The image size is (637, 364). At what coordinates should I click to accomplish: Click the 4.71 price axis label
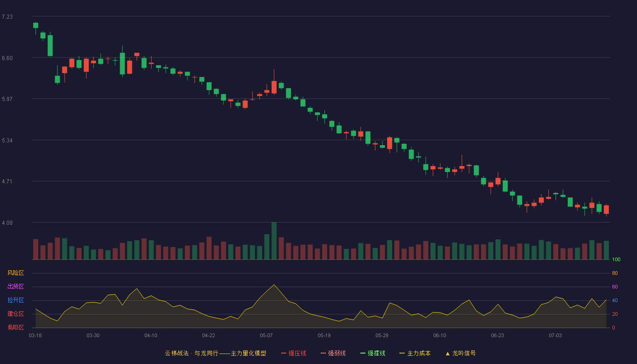pyautogui.click(x=7, y=182)
